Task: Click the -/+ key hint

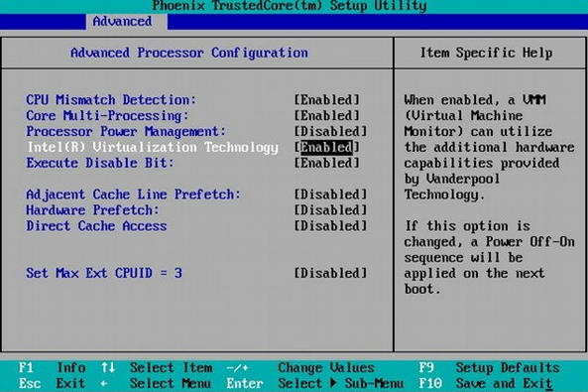Action: click(x=237, y=368)
